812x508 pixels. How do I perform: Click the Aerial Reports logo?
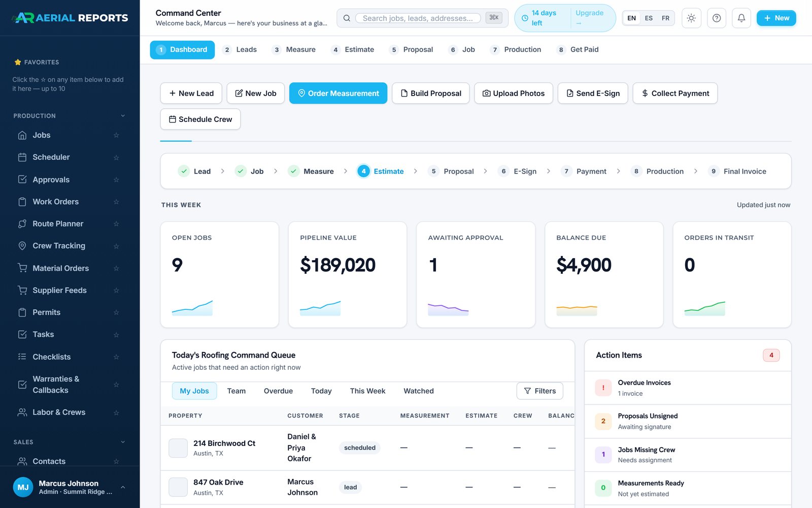pyautogui.click(x=70, y=18)
